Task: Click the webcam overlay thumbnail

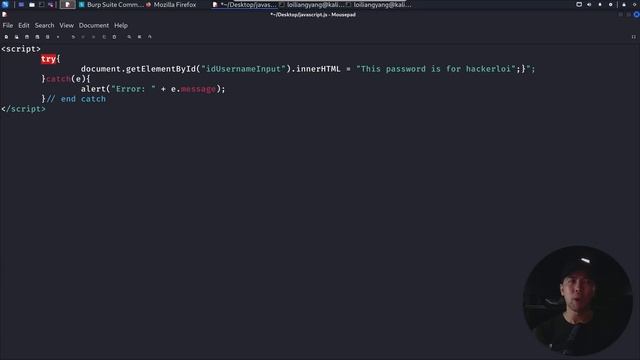Action: coord(578,300)
